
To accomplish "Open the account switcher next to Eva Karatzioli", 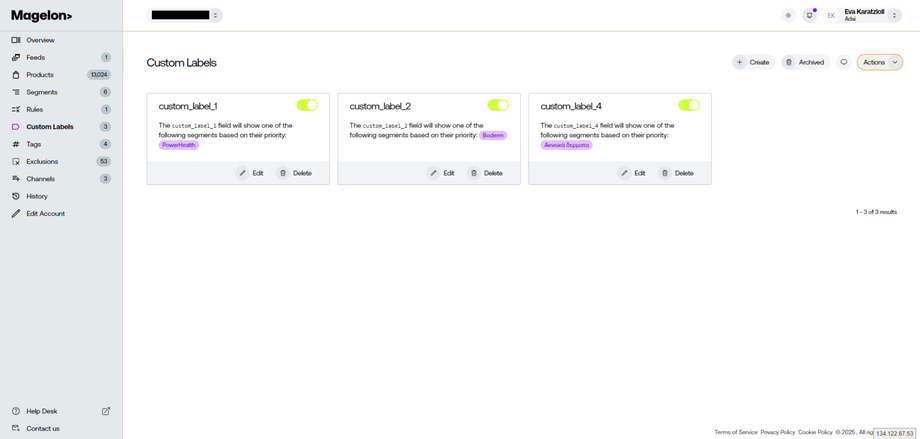I will [x=895, y=15].
